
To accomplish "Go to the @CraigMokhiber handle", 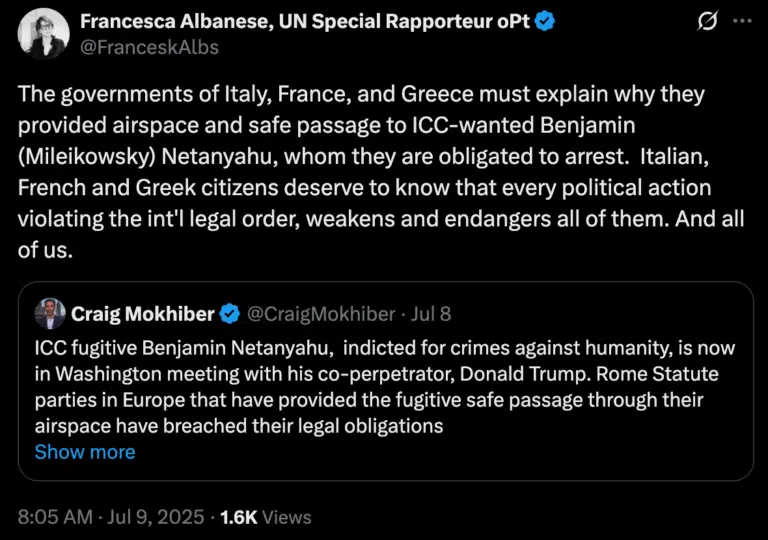I will (320, 314).
